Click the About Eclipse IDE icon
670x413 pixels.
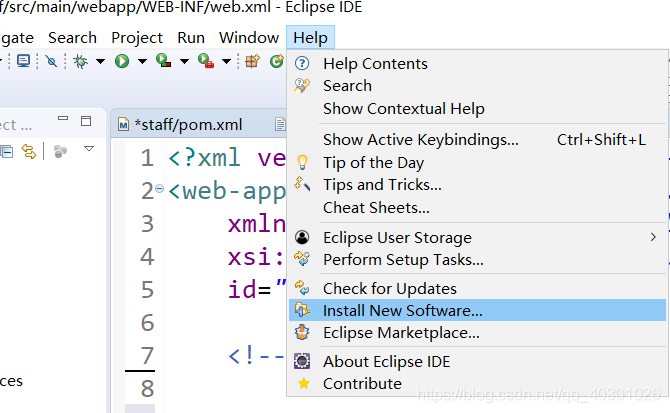(302, 361)
